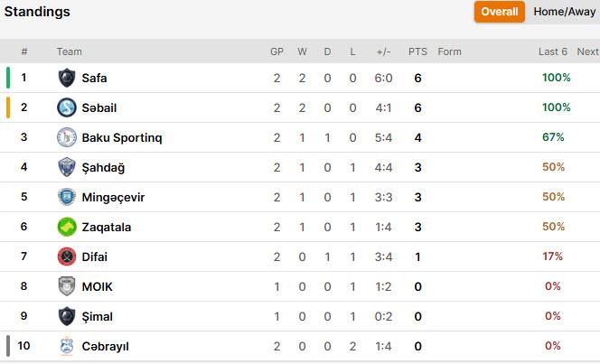This screenshot has height=364, width=600.
Task: Click the MOIK team shield icon
Action: point(67,286)
